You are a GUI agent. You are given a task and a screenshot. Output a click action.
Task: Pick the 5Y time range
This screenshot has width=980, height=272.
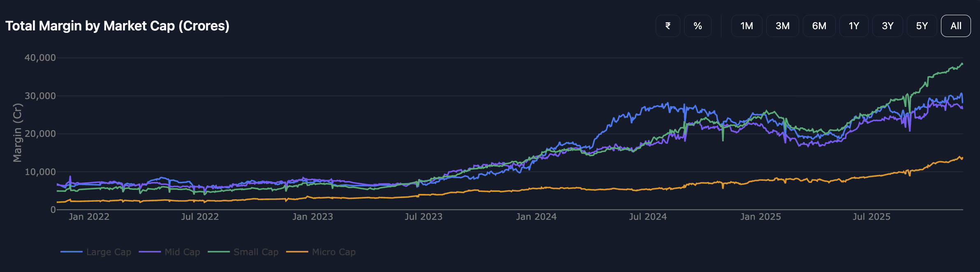[x=922, y=26]
